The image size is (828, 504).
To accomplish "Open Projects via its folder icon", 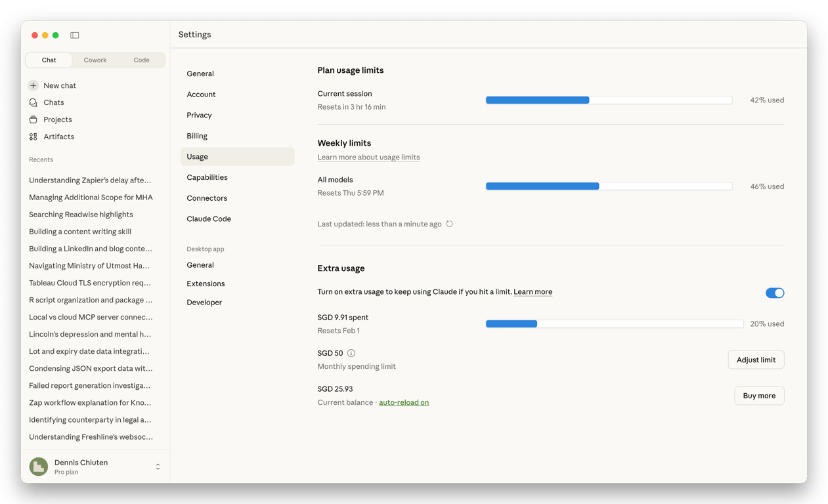I will pos(33,119).
